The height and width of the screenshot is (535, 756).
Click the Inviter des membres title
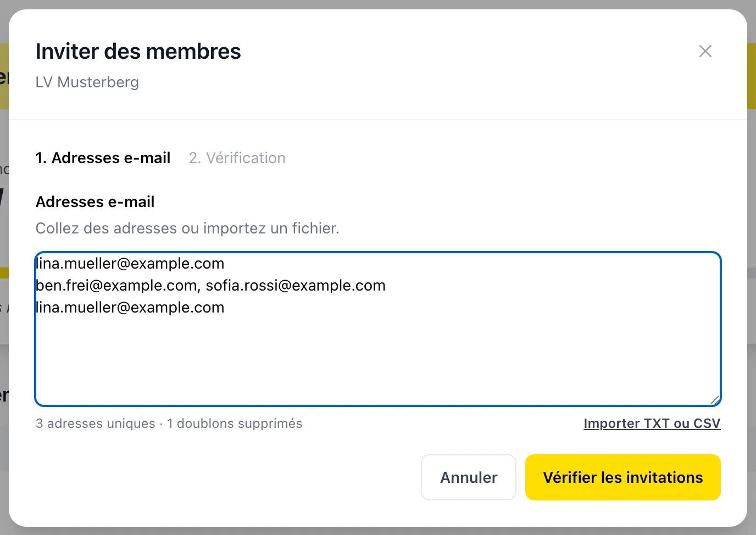click(x=138, y=52)
